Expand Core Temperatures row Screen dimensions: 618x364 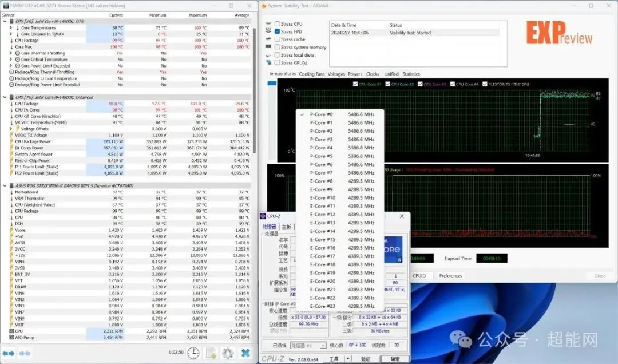pyautogui.click(x=11, y=27)
